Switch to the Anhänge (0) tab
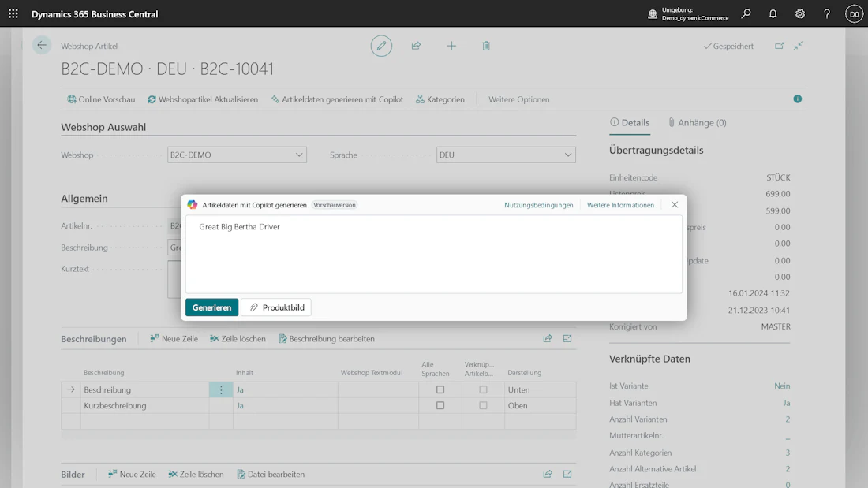The width and height of the screenshot is (868, 488). [x=697, y=123]
